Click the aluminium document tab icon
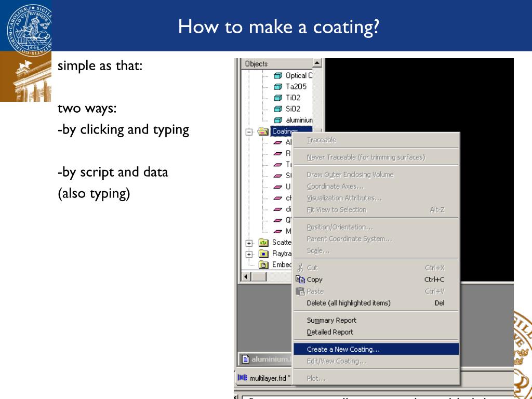Viewport: 532px width, 399px height. click(x=246, y=360)
